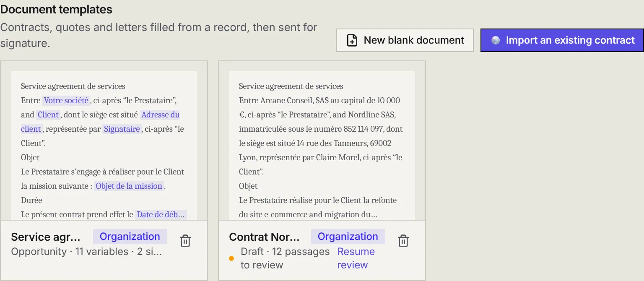
Task: Click the file-plus icon in New blank document
Action: (x=352, y=40)
